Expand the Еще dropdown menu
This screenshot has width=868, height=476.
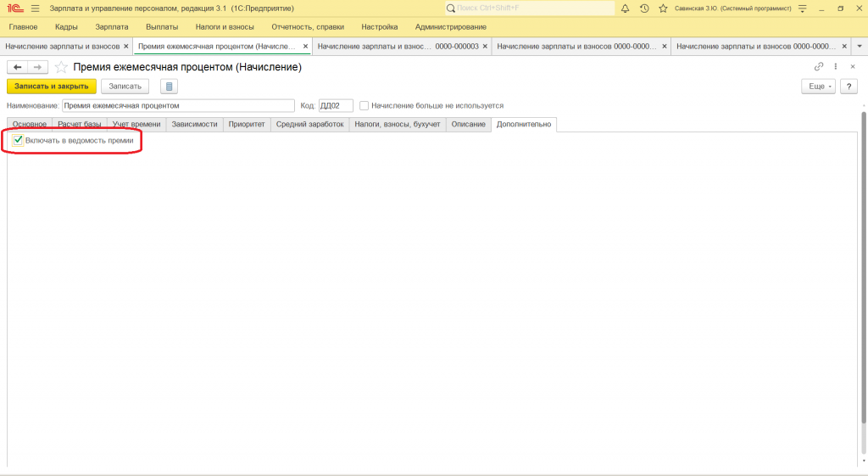[818, 87]
